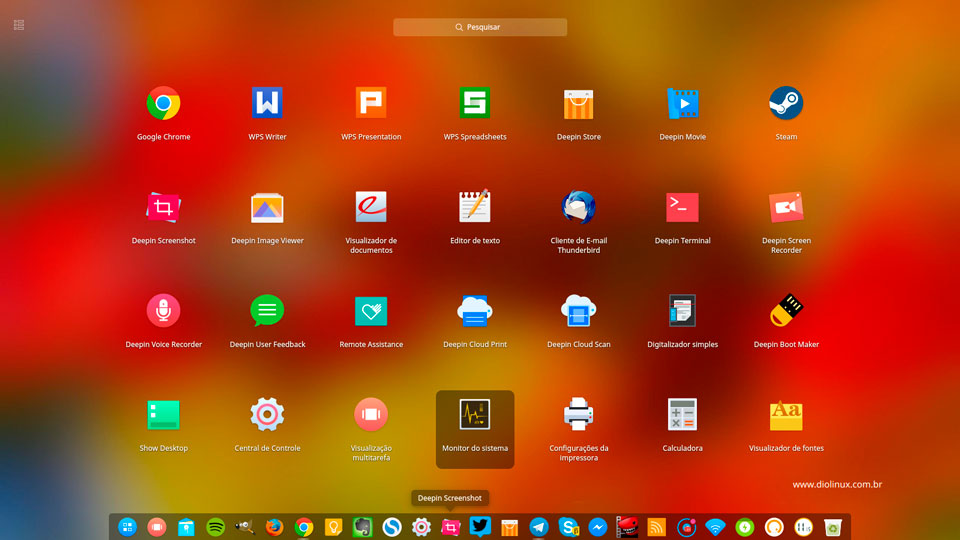Launch Digitalizador simples
The image size is (960, 540).
pos(683,310)
